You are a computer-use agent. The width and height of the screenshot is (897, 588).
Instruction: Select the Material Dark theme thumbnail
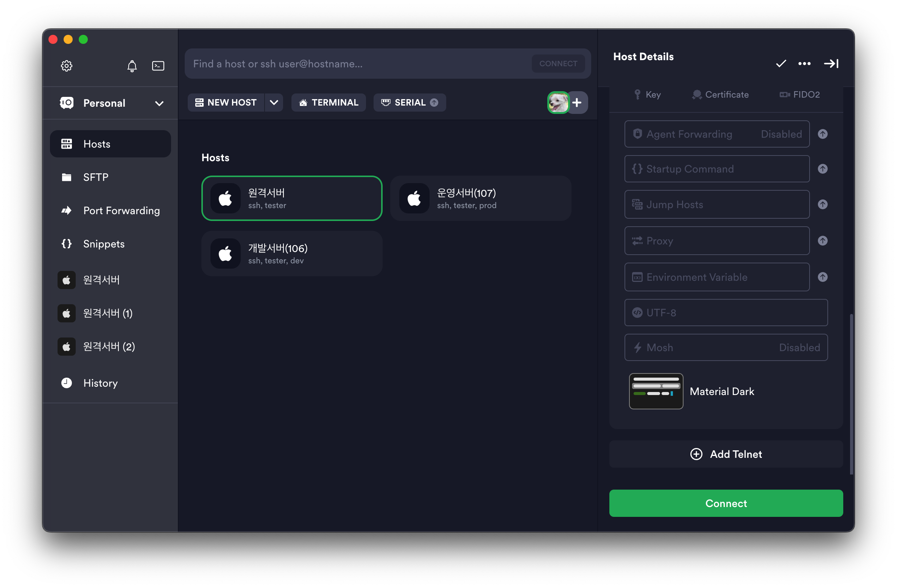click(656, 391)
